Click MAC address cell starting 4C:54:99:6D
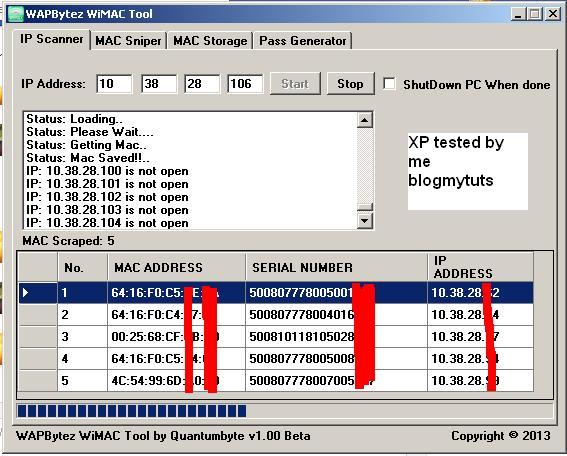Viewport: 567px width, 456px height. (x=176, y=380)
